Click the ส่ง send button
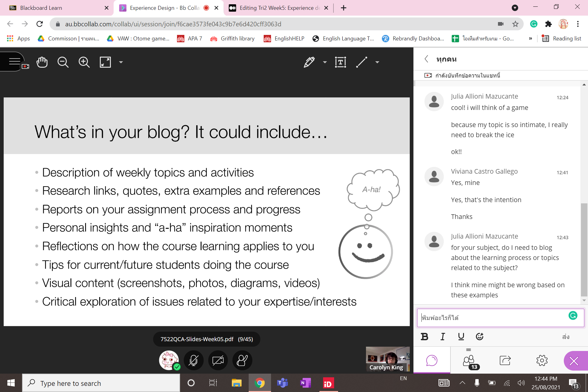This screenshot has height=392, width=588. pyautogui.click(x=565, y=337)
